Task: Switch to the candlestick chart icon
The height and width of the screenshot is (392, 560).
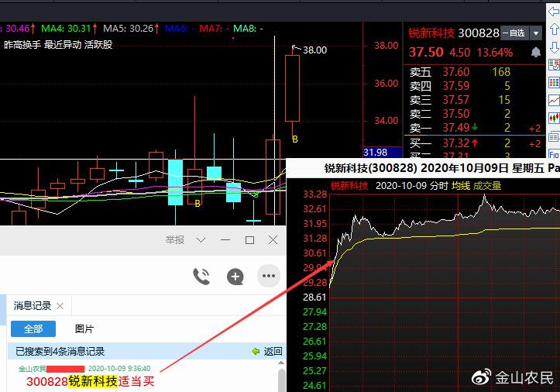Action: (x=554, y=118)
